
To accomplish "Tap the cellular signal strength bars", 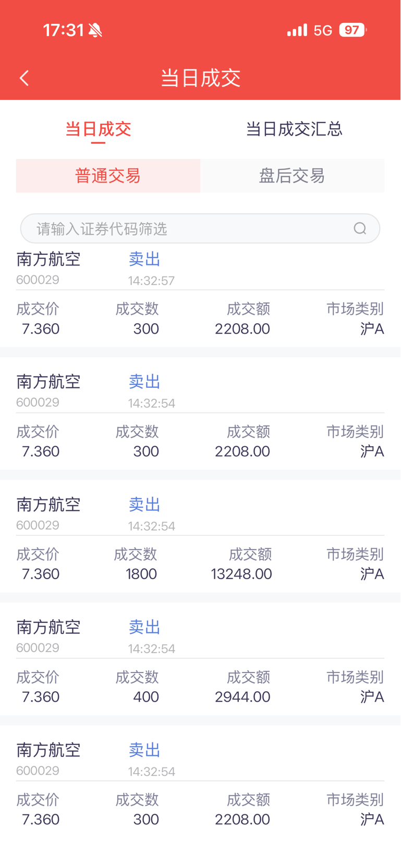I will click(x=297, y=30).
